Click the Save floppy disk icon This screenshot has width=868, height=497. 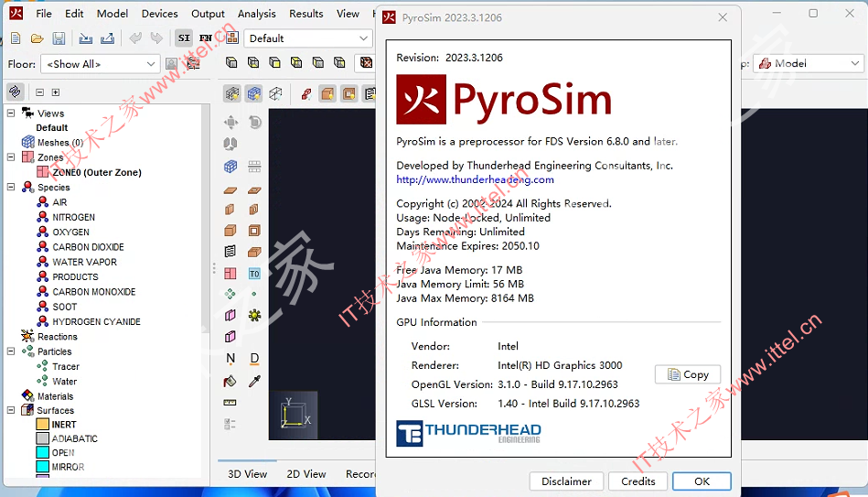click(x=59, y=38)
